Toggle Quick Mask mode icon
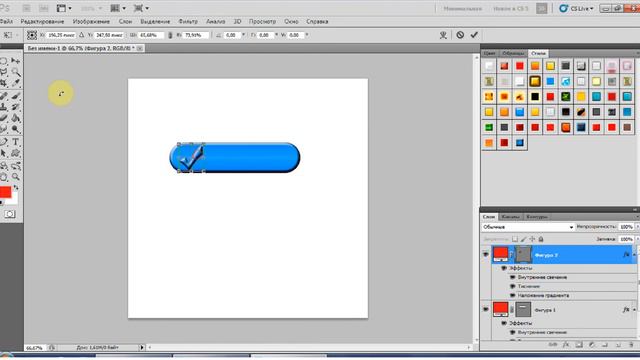The width and height of the screenshot is (640, 360). [10, 214]
